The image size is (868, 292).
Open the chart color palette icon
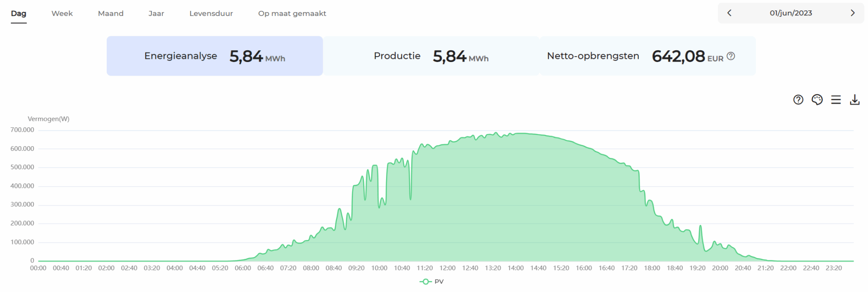point(817,100)
